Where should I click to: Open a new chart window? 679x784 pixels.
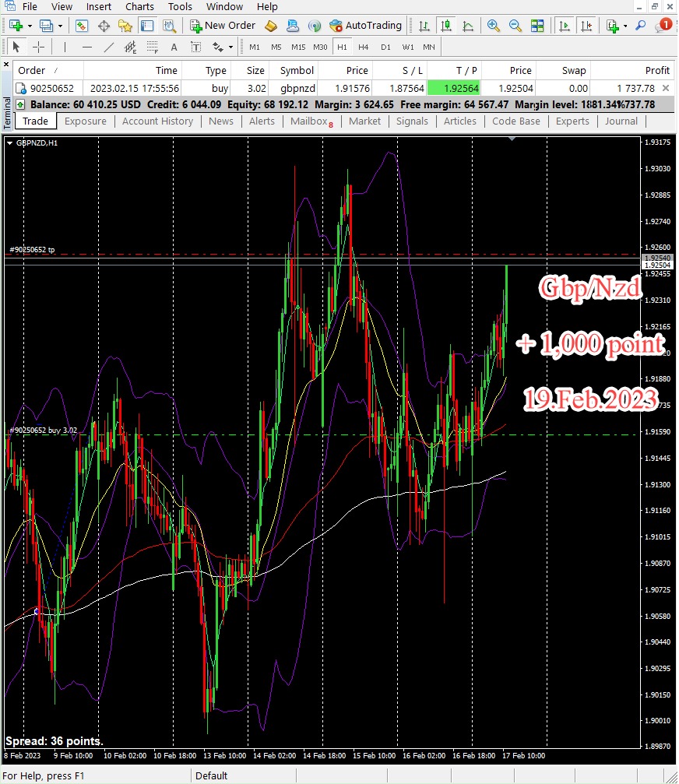(x=16, y=26)
